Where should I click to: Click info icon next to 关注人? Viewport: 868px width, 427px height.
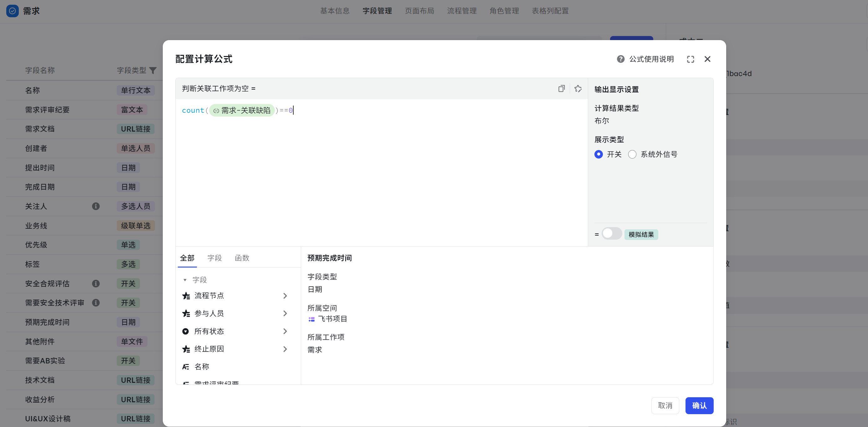[x=96, y=206]
